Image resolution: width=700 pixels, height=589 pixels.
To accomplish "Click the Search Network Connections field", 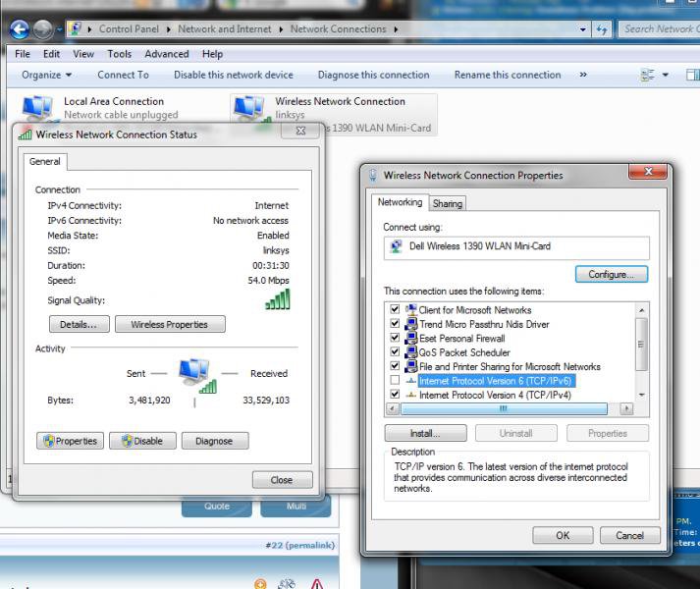I will click(659, 29).
